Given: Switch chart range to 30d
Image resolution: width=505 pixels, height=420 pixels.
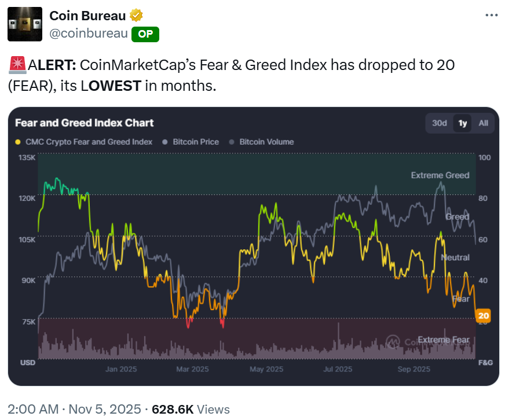Looking at the screenshot, I should 440,123.
